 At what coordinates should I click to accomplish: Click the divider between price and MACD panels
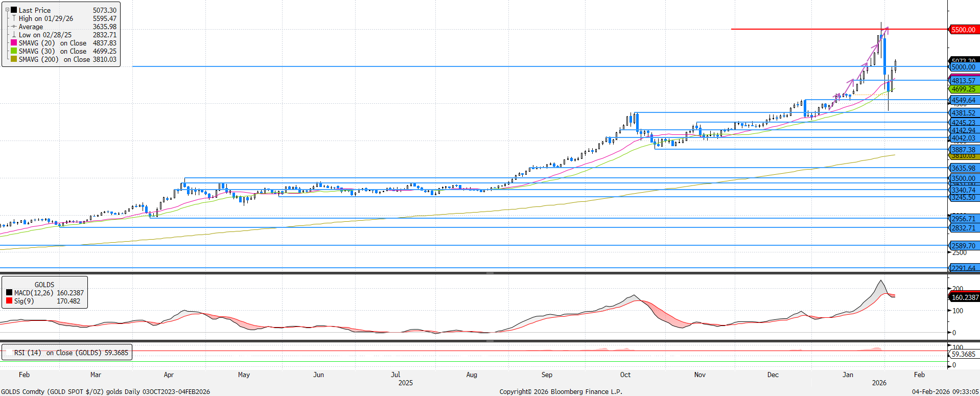point(489,273)
